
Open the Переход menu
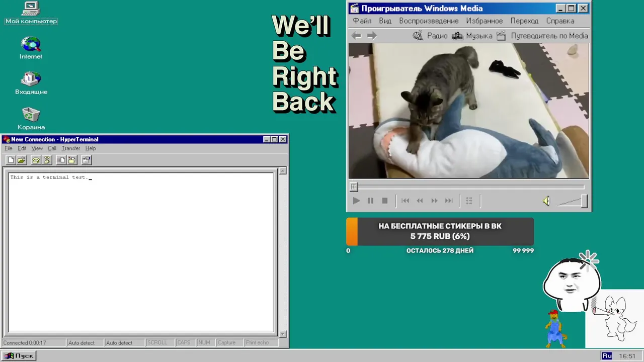pos(524,21)
